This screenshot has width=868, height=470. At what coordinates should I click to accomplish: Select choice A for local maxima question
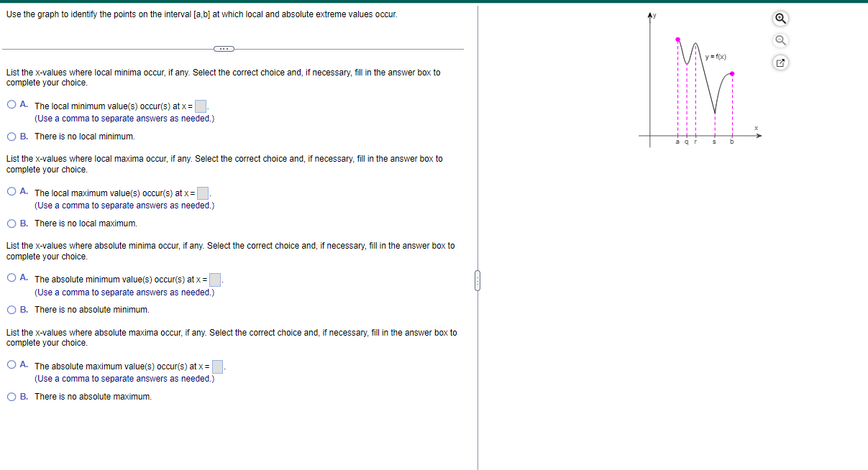click(12, 190)
